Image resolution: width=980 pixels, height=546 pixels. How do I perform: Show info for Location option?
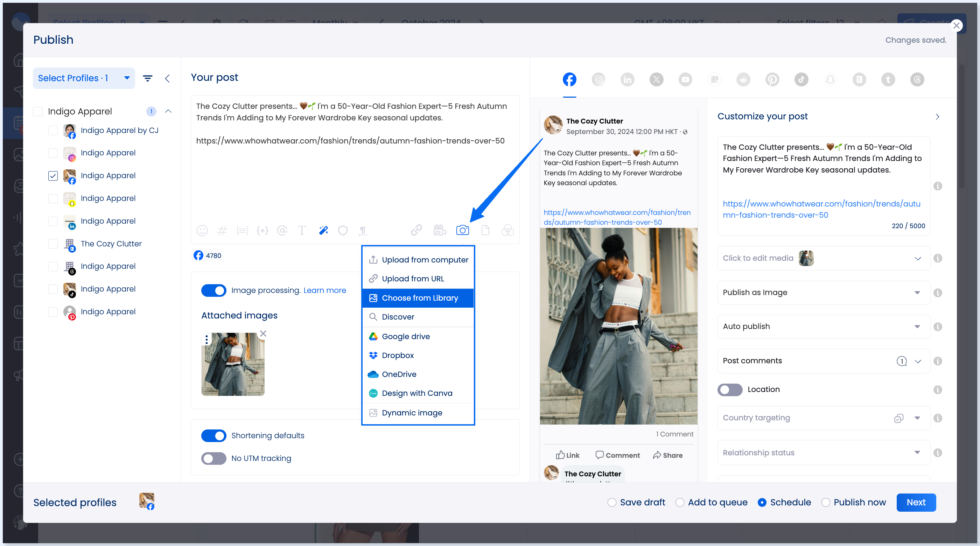pos(937,389)
